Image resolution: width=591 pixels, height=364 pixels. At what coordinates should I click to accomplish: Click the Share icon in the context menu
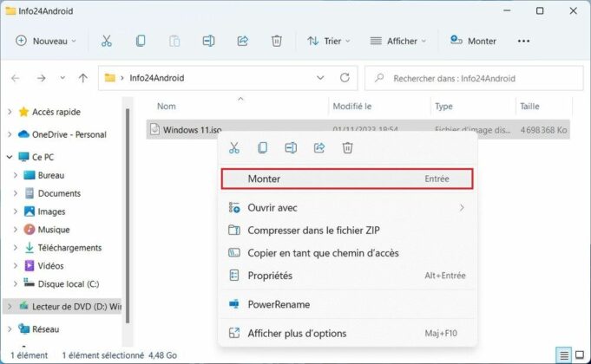click(319, 148)
